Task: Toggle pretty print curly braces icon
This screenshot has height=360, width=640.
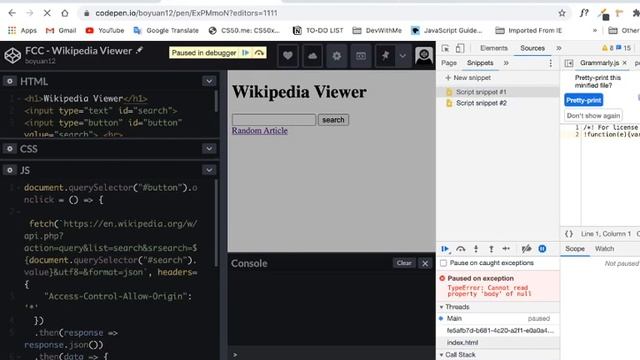Action: (569, 234)
